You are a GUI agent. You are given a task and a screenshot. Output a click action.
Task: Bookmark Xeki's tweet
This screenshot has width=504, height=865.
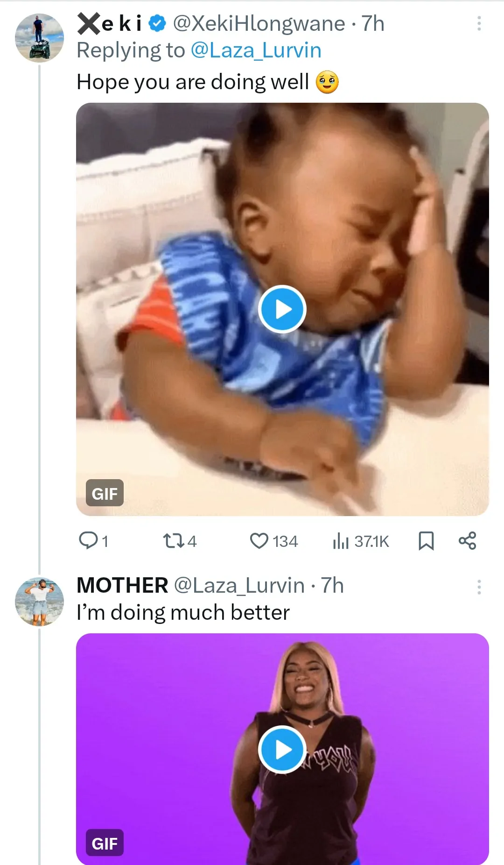click(426, 541)
